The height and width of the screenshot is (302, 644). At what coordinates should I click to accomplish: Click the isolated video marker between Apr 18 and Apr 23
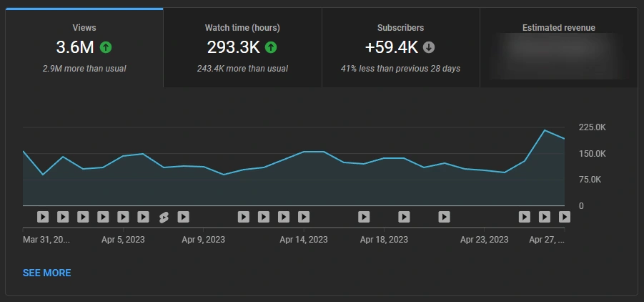click(x=444, y=217)
